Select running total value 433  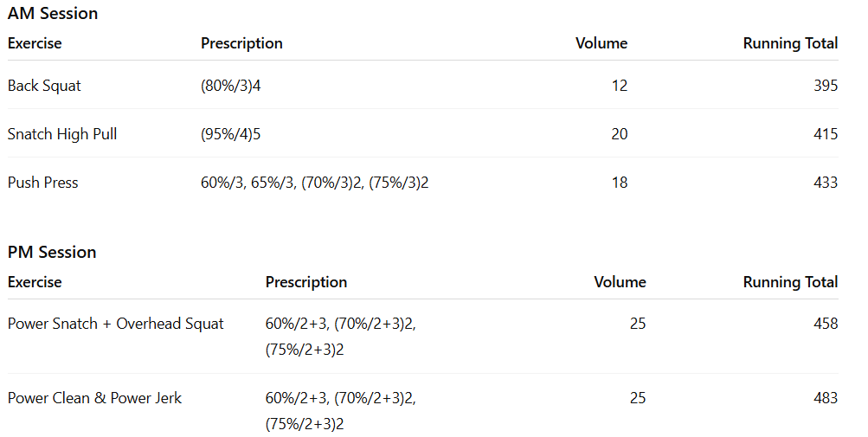point(826,183)
